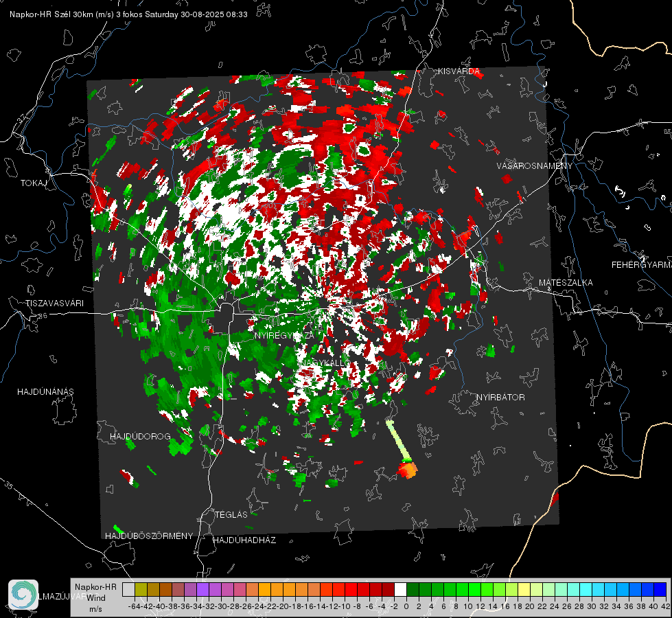Click the HAJDÚNÁNÁS city label
Viewport: 672px width, 618px height.
(45, 392)
